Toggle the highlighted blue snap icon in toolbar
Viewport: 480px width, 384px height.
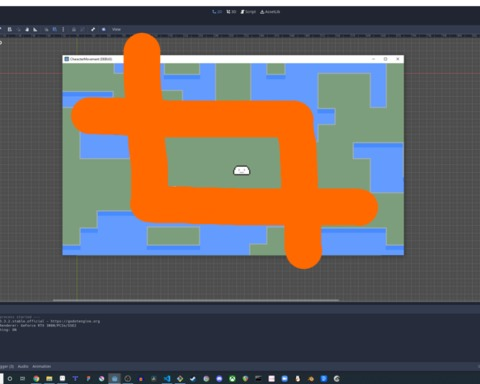(x=55, y=29)
